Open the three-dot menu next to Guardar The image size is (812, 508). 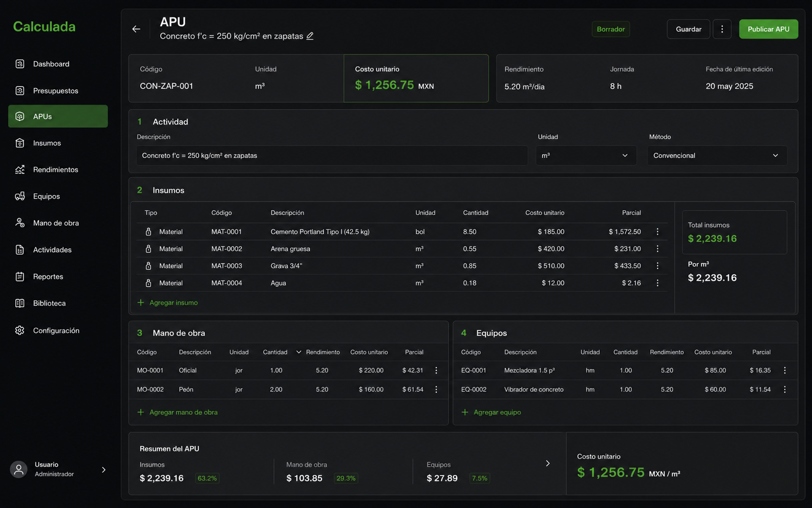[722, 29]
